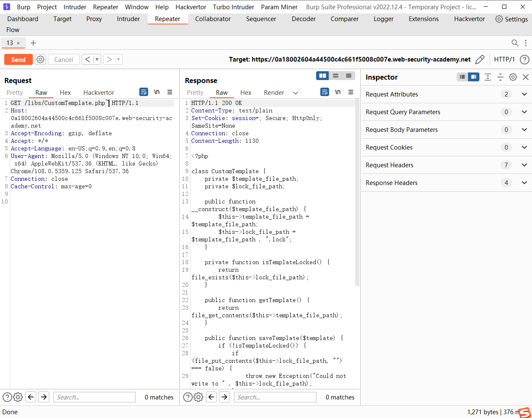Open the Intruder tool tab
This screenshot has height=418, width=532.
(x=128, y=19)
